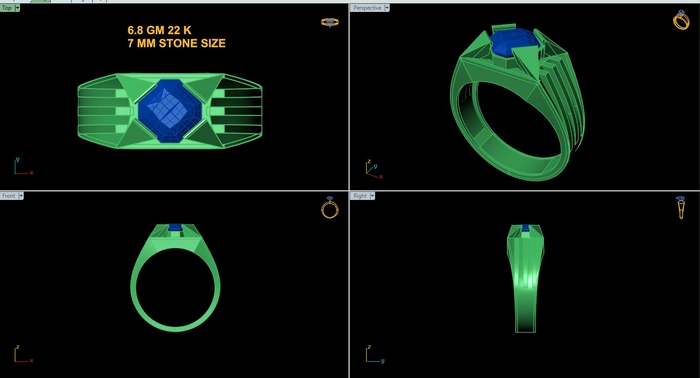Activate the Right viewport title label
This screenshot has height=378, width=700.
[360, 196]
